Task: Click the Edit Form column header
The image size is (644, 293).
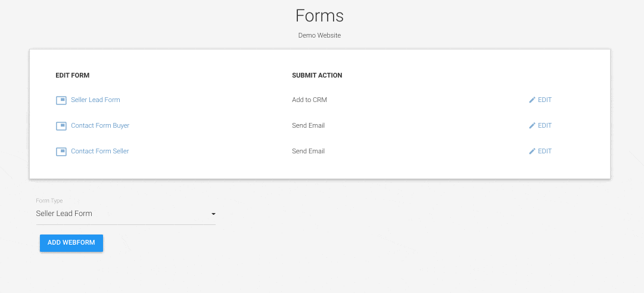Action: [x=73, y=75]
